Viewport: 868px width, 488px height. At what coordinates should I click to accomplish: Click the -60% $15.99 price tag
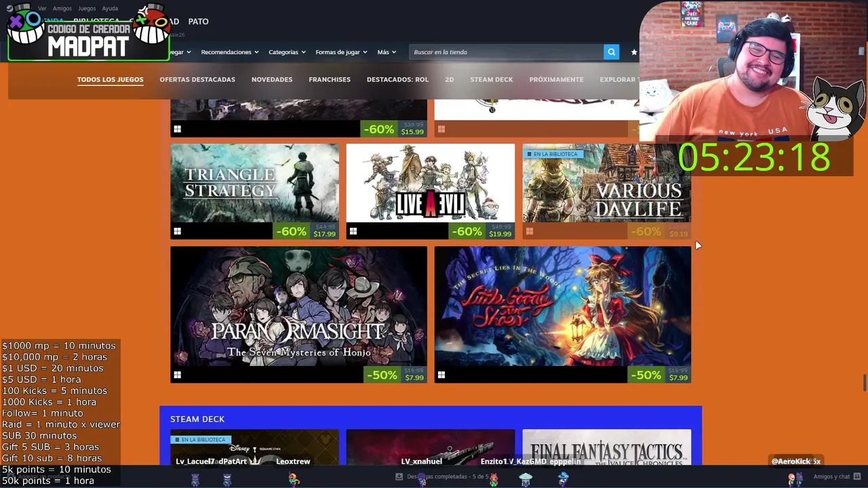394,129
